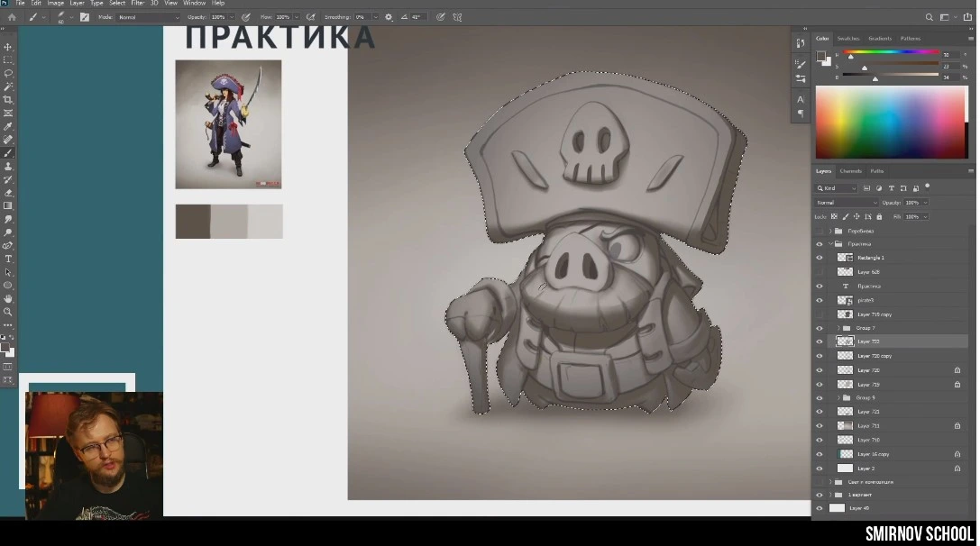Toggle visibility of Layer 2
980x546 pixels.
[x=820, y=469]
